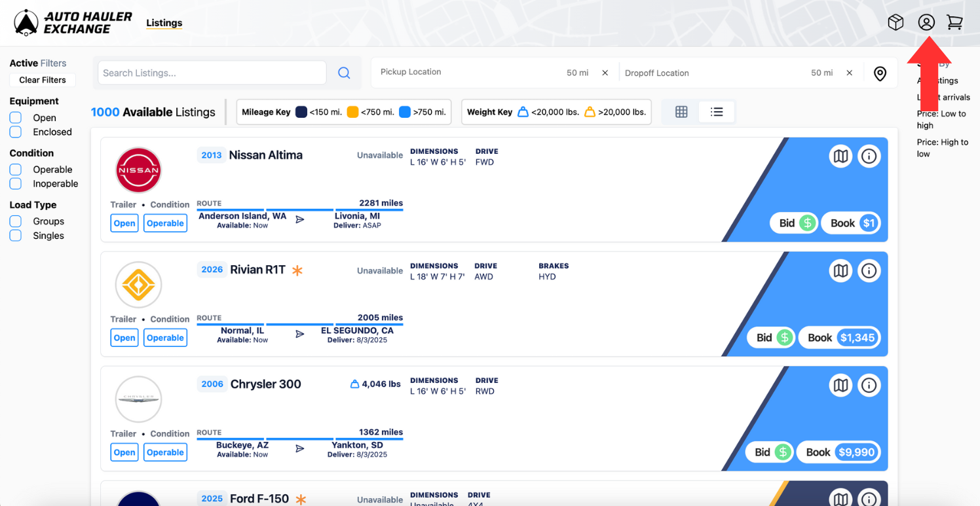980x506 pixels.
Task: Open the shopping cart icon
Action: click(x=955, y=22)
